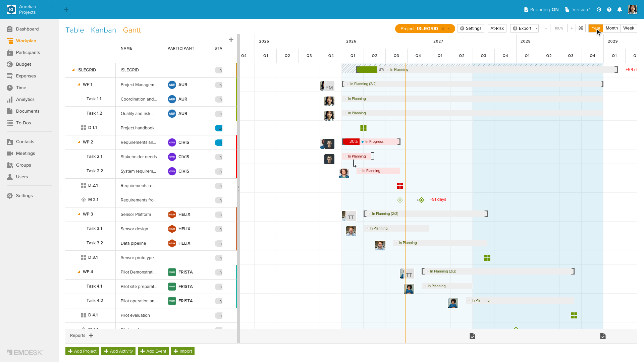Open the Export dropdown arrow
644x362 pixels.
point(536,28)
